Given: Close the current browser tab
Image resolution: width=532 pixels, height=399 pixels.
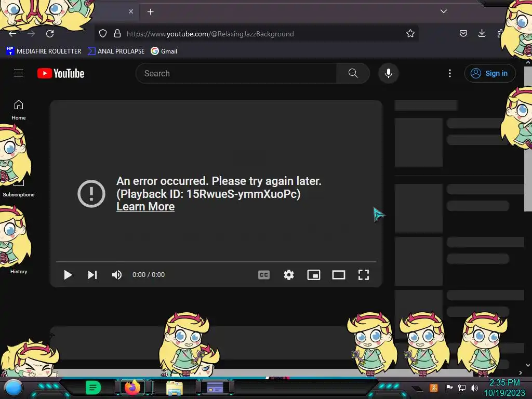Looking at the screenshot, I should click(x=131, y=11).
